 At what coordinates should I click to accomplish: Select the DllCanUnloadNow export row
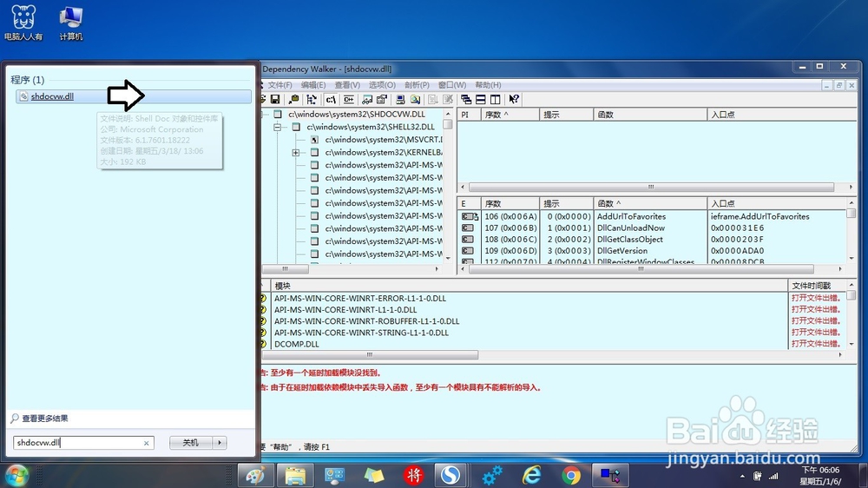(x=652, y=228)
